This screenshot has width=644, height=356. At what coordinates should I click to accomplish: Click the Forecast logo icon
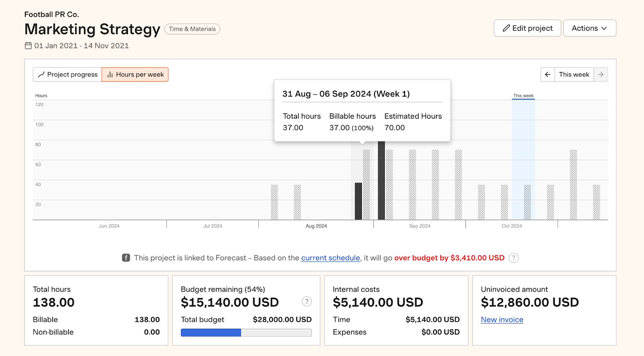[126, 258]
